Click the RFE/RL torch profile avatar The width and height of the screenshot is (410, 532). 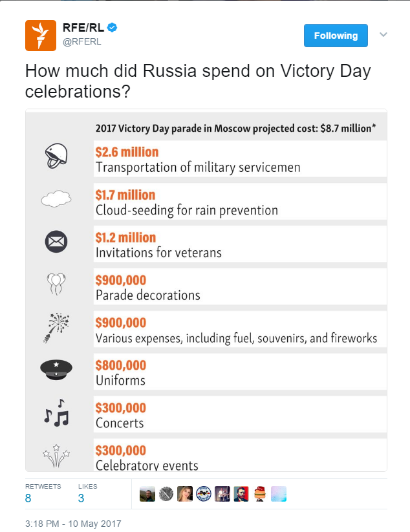click(40, 36)
